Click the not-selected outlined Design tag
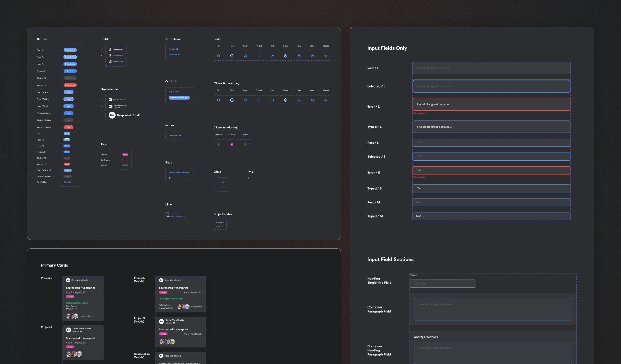Viewport: 621px width, 364px height. point(125,160)
